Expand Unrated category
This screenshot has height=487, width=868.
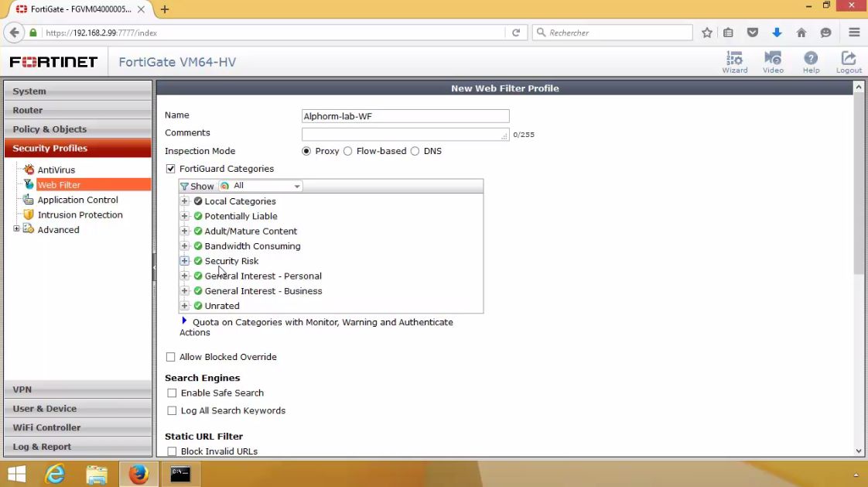point(184,306)
